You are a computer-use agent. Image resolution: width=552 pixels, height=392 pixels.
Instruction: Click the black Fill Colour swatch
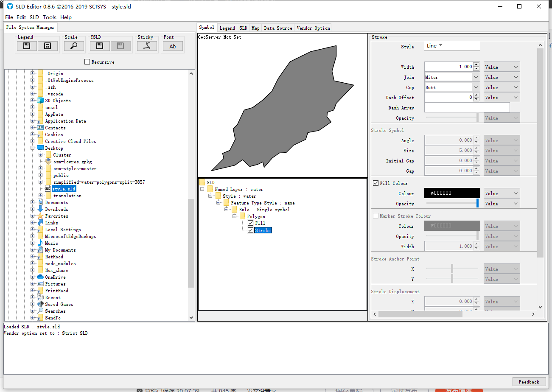[x=452, y=193]
